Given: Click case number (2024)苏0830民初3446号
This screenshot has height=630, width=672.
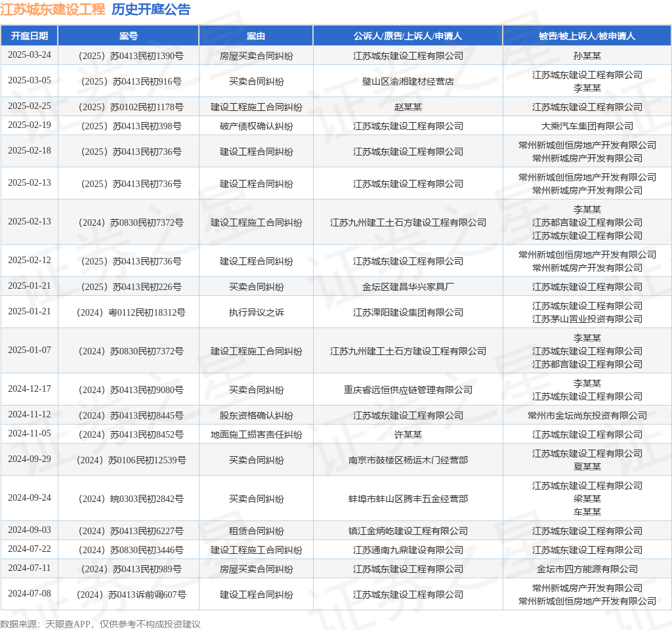Looking at the screenshot, I should [x=131, y=551].
